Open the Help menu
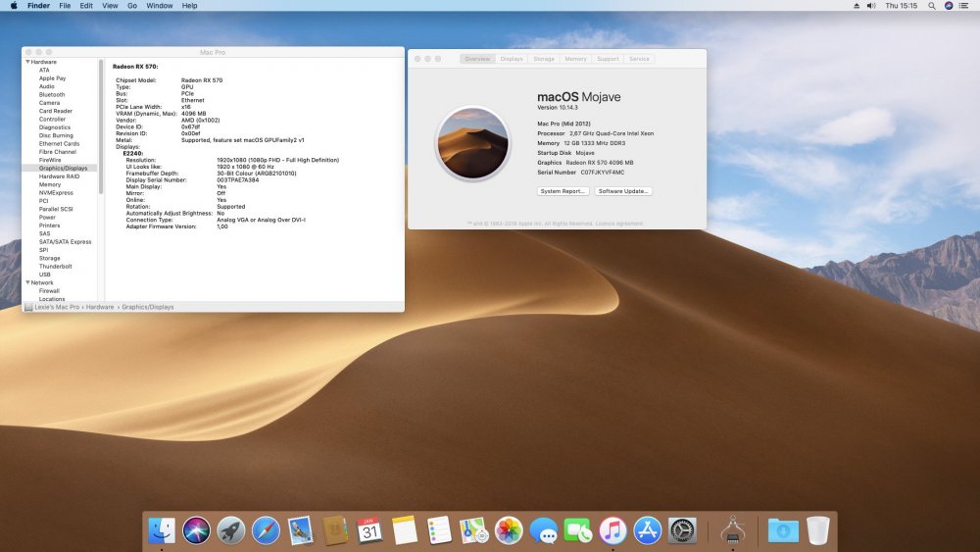980x552 pixels. point(189,6)
